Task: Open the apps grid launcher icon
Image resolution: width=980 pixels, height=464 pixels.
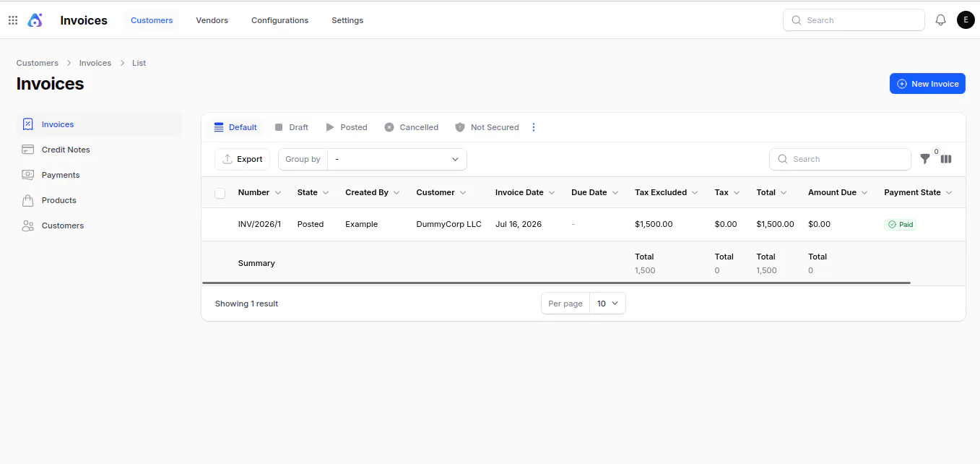Action: 13,20
